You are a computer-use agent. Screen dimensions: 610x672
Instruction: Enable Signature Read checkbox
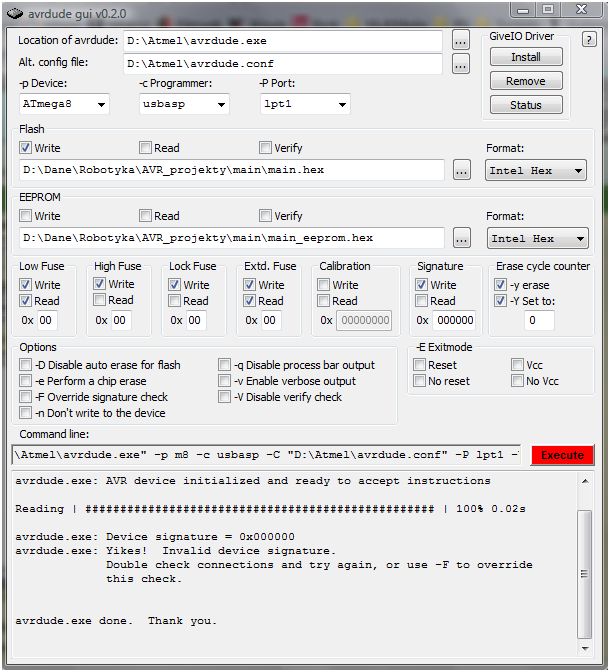click(x=421, y=301)
